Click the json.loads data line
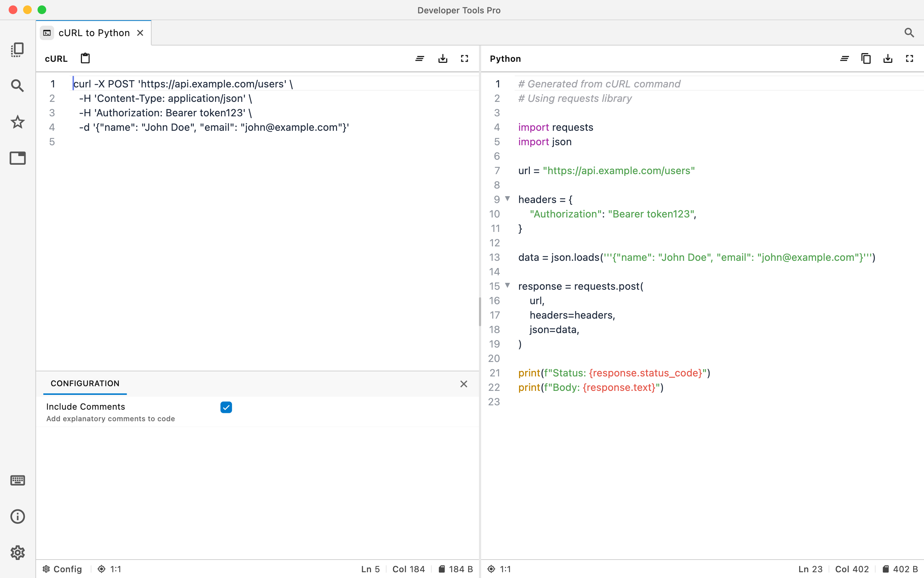This screenshot has height=578, width=924. [697, 257]
